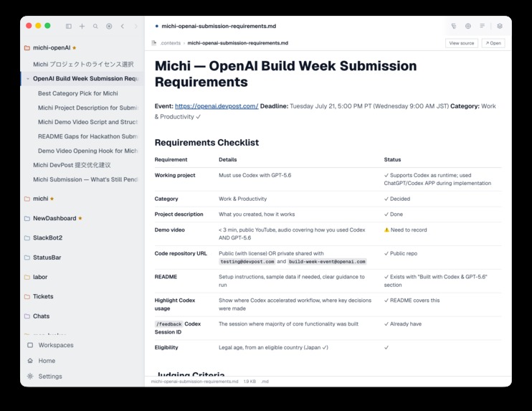Viewport: 532px width, 411px height.
Task: Click the text lines icon at top right
Action: 482,26
